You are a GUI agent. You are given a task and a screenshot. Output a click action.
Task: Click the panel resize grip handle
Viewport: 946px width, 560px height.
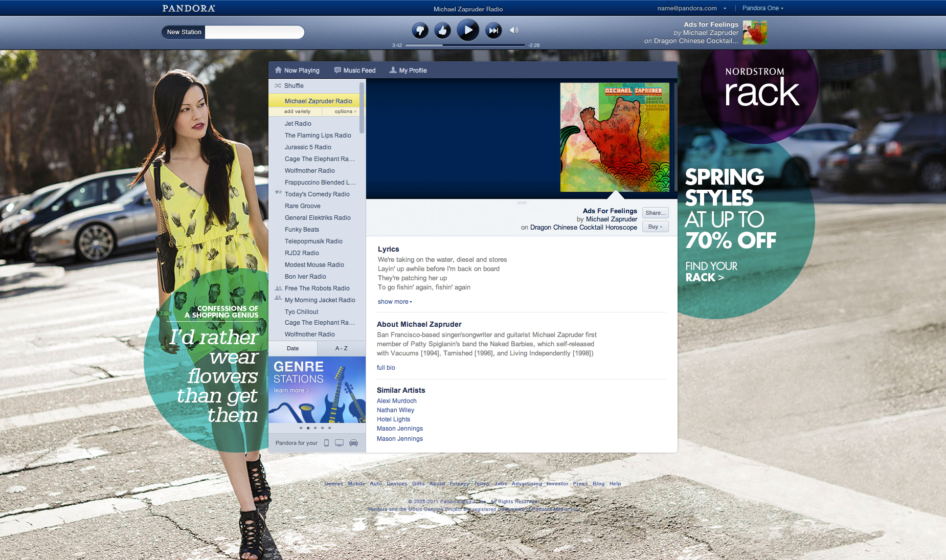tap(522, 203)
